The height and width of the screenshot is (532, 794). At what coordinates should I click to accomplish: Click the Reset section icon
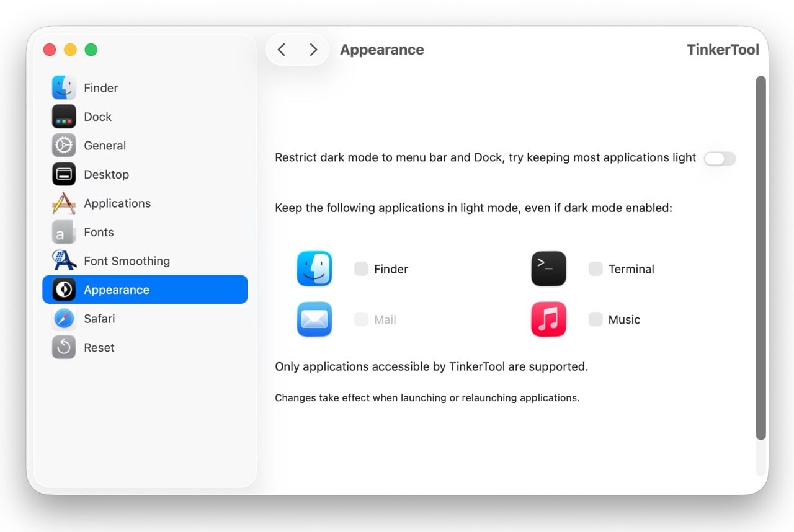pyautogui.click(x=65, y=347)
